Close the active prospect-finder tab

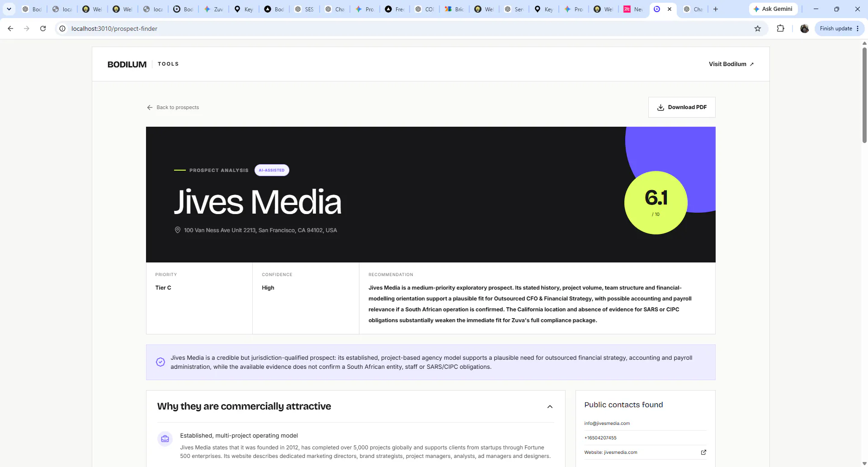(670, 9)
